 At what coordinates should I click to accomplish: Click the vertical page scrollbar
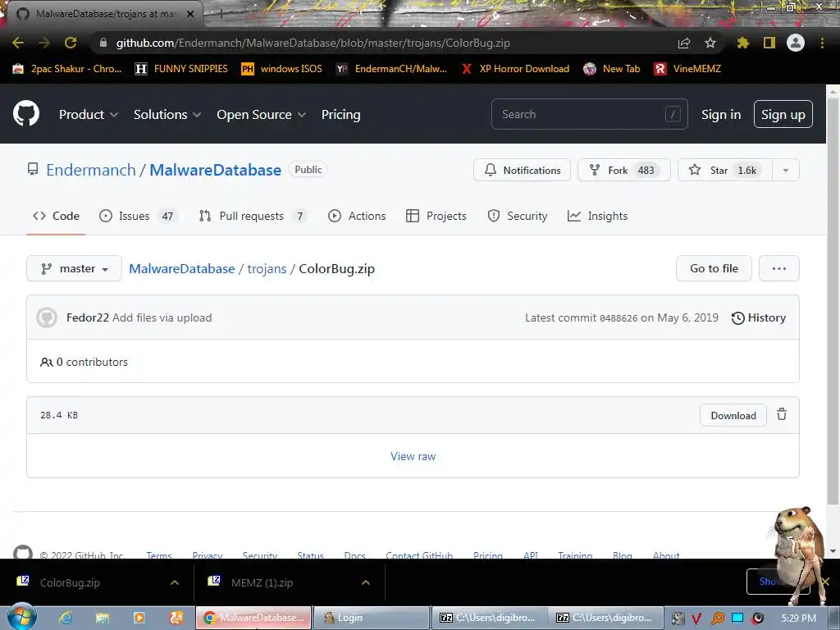(833, 300)
